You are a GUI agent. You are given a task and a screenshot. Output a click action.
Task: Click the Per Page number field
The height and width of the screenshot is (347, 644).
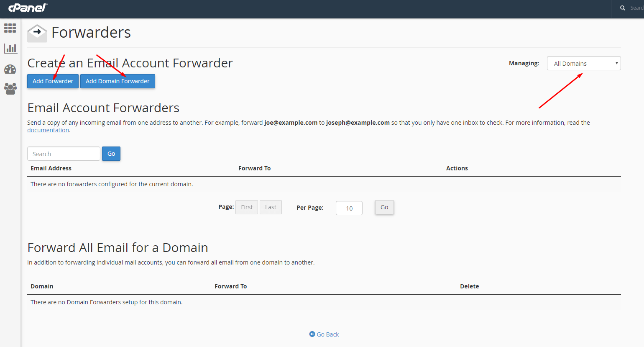tap(349, 208)
